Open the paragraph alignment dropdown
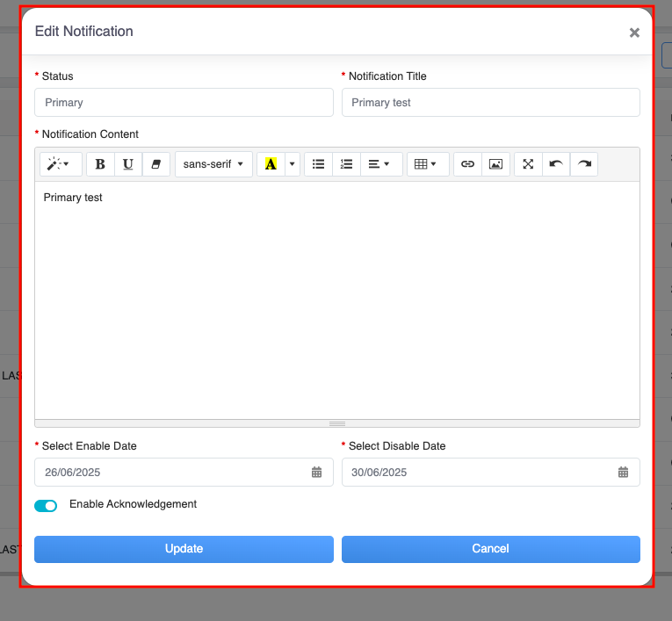 379,164
